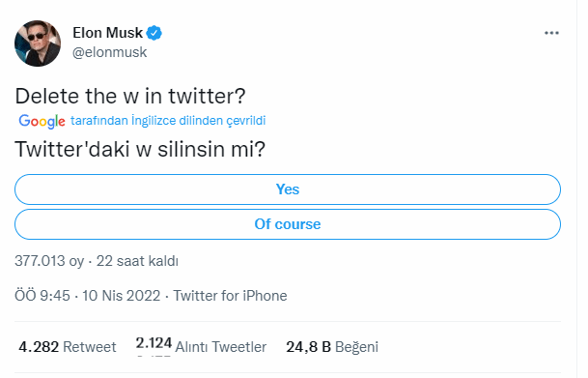588x378 pixels.
Task: Open the '2.124 Alıntı Tweetler' list
Action: 201,346
